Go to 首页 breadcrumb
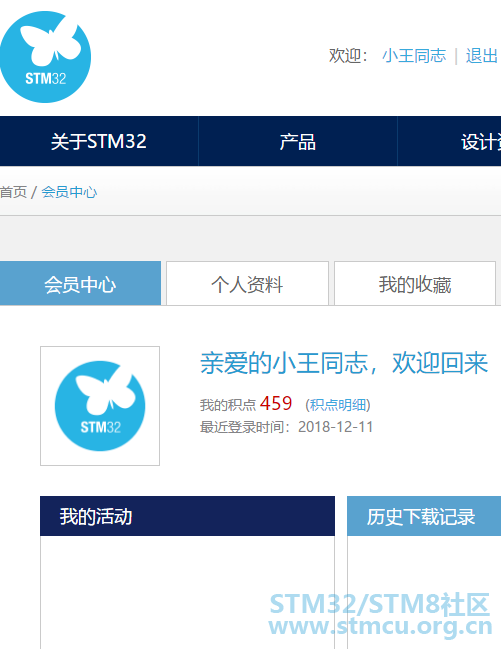This screenshot has height=649, width=501. (x=13, y=192)
